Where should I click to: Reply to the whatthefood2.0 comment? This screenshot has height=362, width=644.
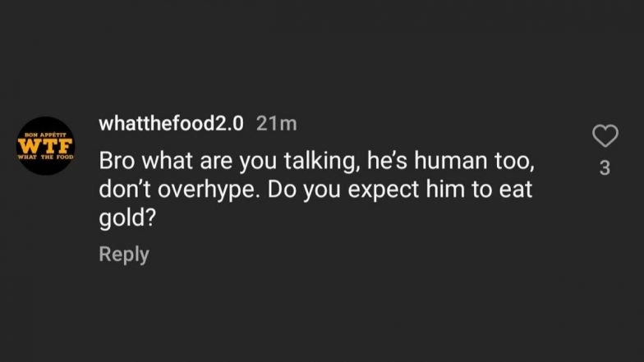[123, 254]
